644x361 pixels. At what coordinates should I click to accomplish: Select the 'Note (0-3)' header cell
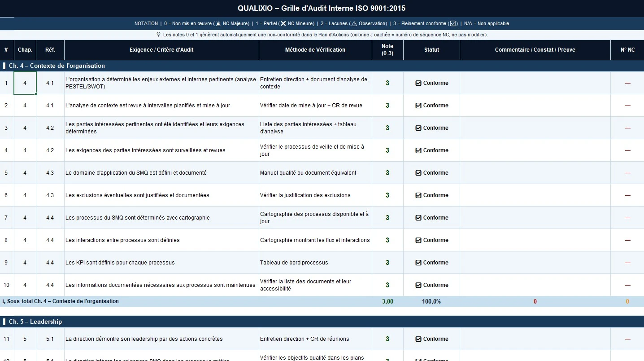(x=387, y=50)
